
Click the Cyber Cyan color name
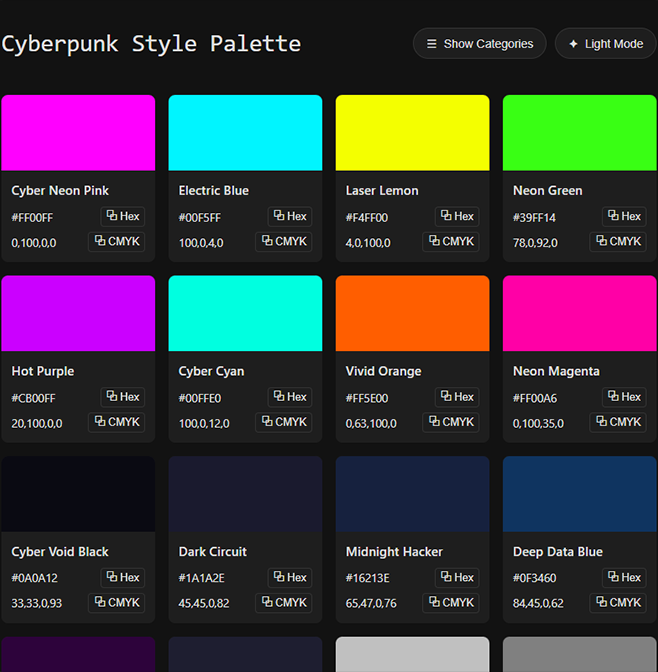pyautogui.click(x=211, y=371)
